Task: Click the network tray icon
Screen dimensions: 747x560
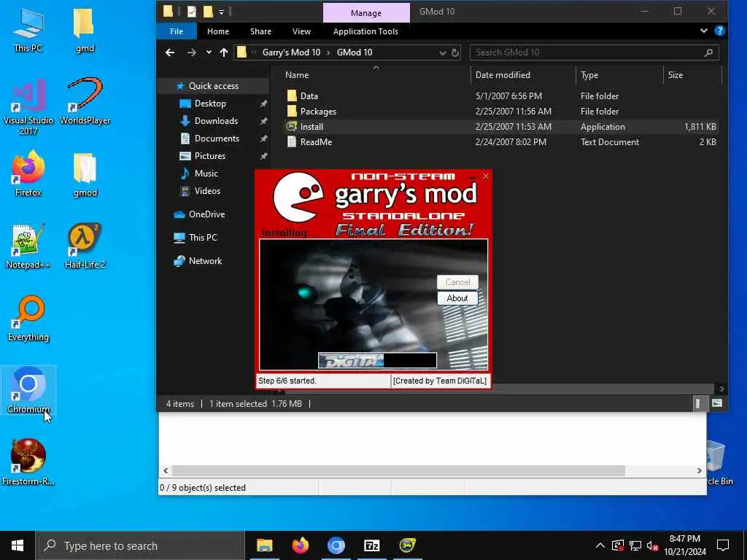Action: [635, 545]
